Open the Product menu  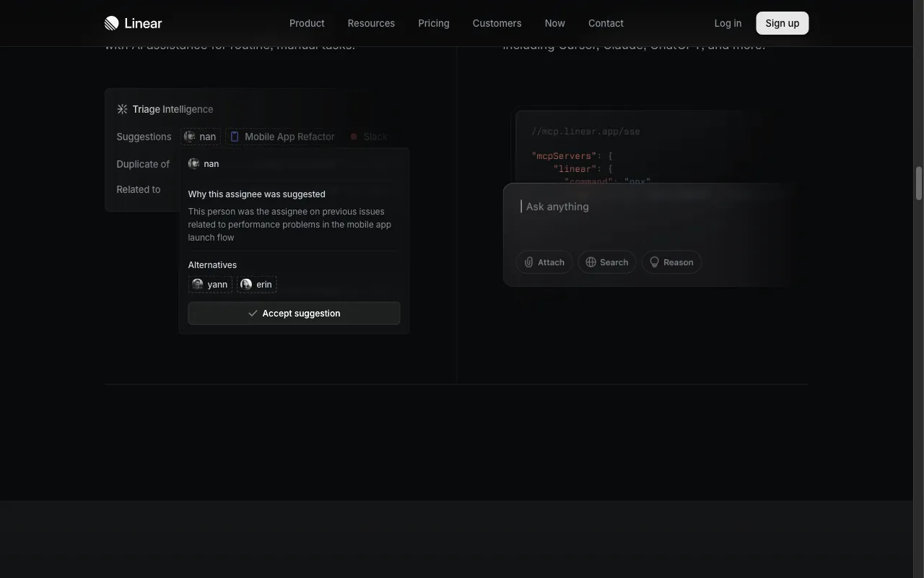point(307,23)
